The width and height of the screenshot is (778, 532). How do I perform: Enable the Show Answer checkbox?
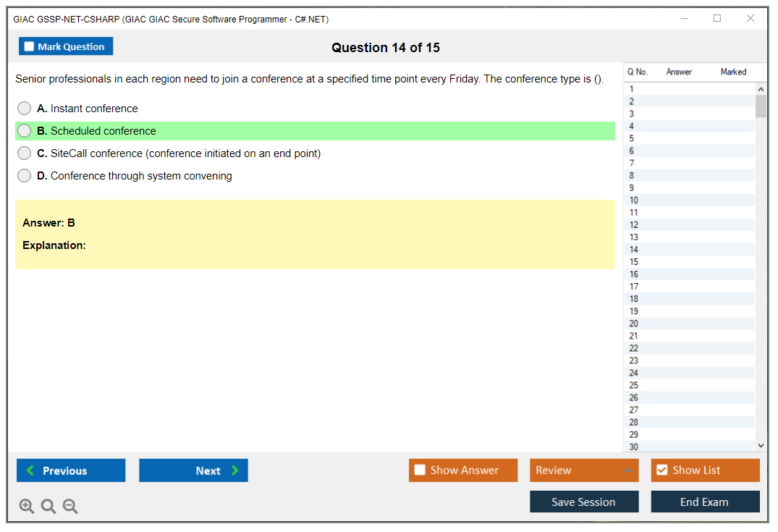tap(420, 470)
